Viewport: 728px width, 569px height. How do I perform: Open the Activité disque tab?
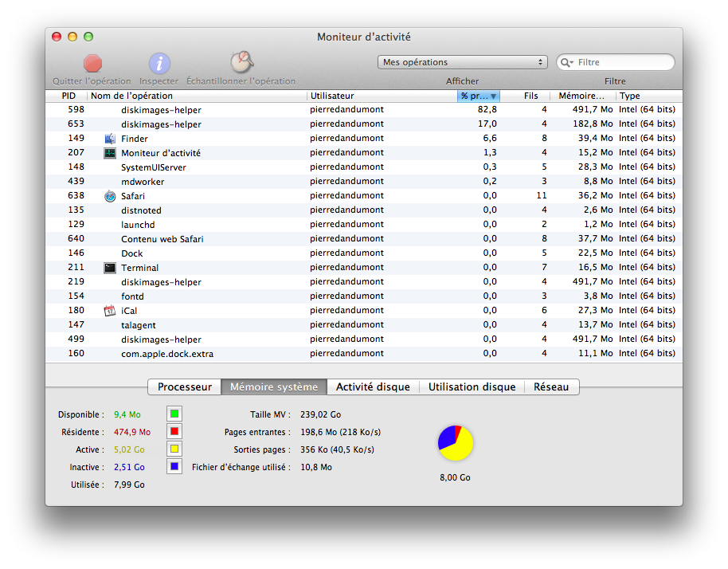[x=373, y=387]
